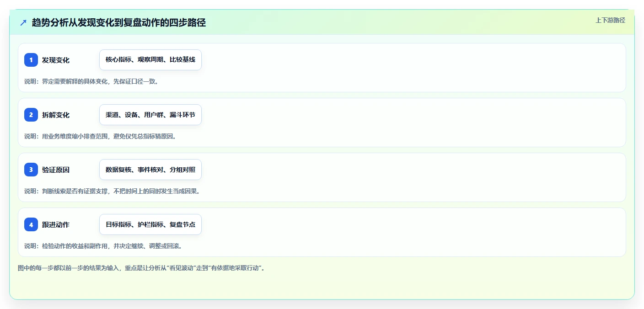Click the step number 4 badge
The width and height of the screenshot is (644, 309).
pos(31,224)
